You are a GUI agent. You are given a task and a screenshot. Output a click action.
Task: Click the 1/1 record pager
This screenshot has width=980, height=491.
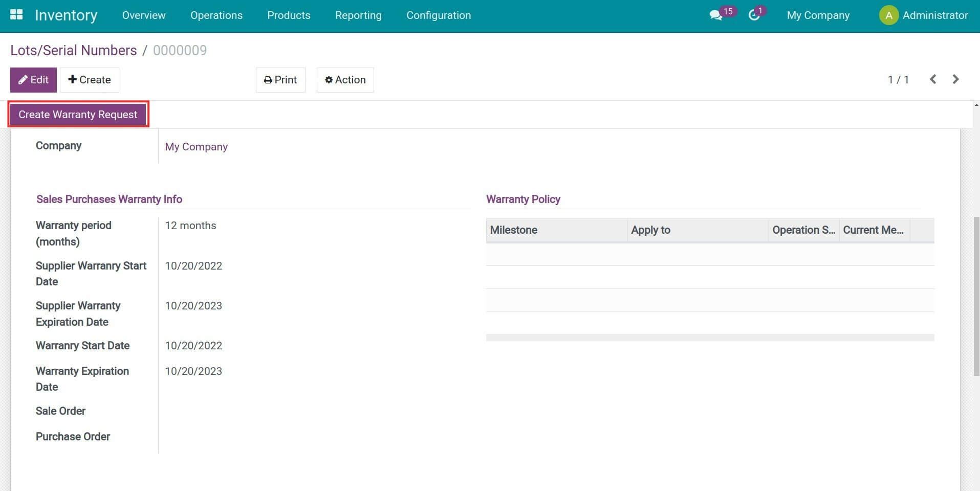pyautogui.click(x=898, y=79)
